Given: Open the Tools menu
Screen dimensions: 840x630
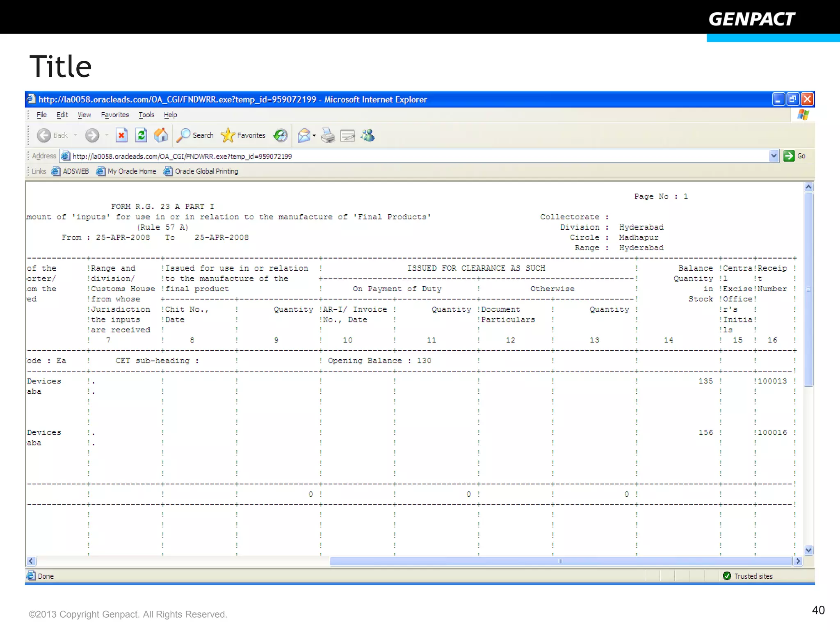Looking at the screenshot, I should [x=146, y=115].
